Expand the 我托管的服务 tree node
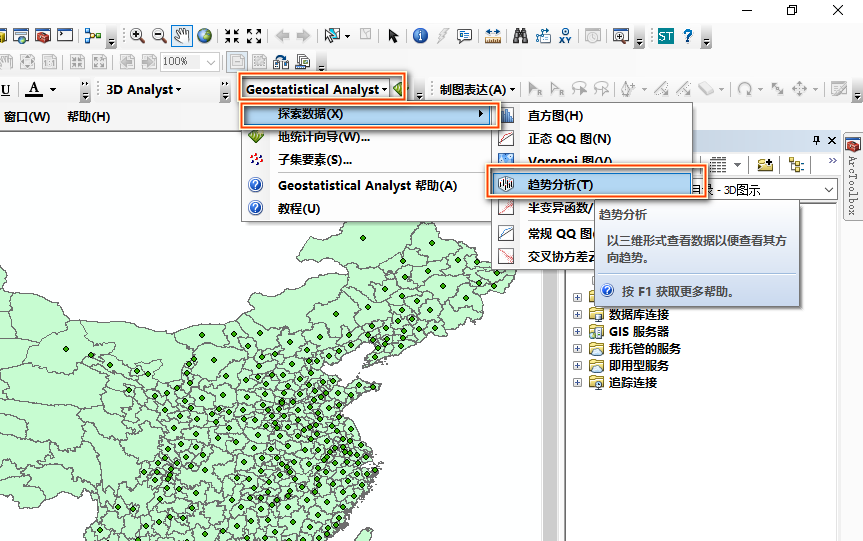The height and width of the screenshot is (541, 863). pos(577,348)
